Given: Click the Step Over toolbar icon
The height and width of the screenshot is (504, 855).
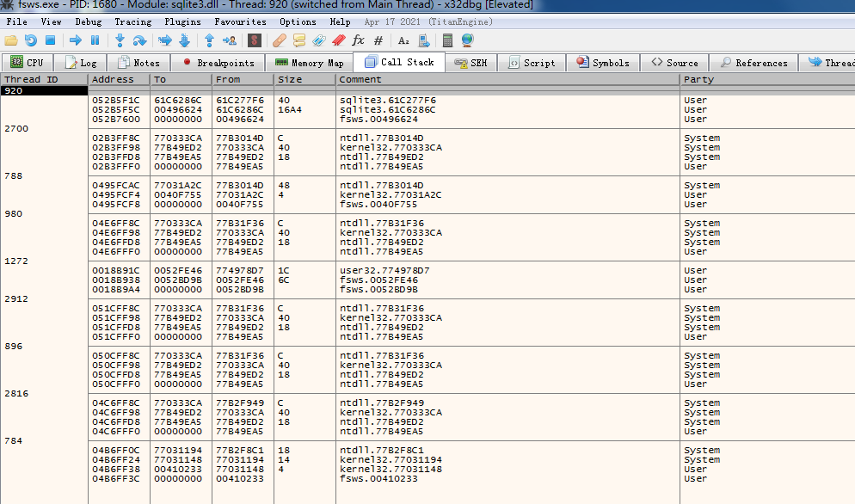Looking at the screenshot, I should point(141,40).
